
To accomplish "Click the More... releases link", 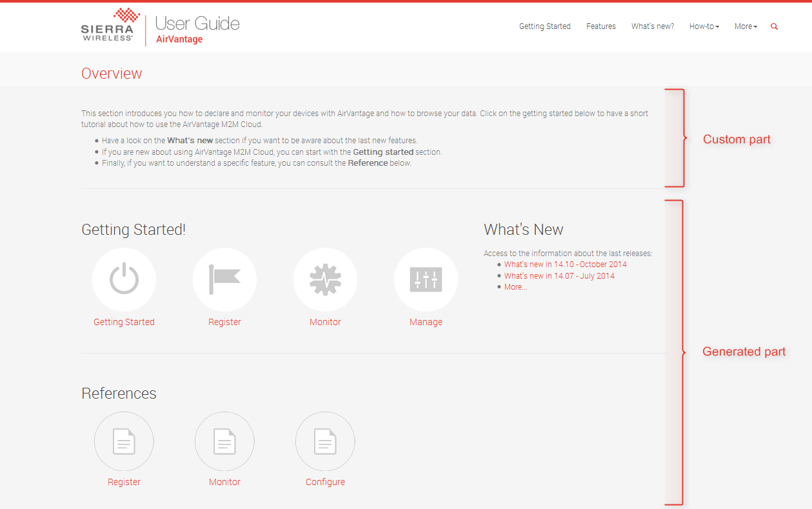I will (516, 287).
